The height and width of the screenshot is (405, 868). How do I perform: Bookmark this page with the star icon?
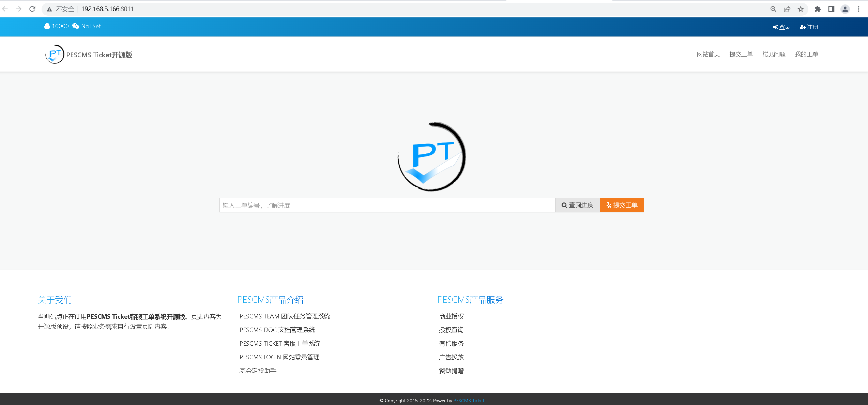click(801, 9)
